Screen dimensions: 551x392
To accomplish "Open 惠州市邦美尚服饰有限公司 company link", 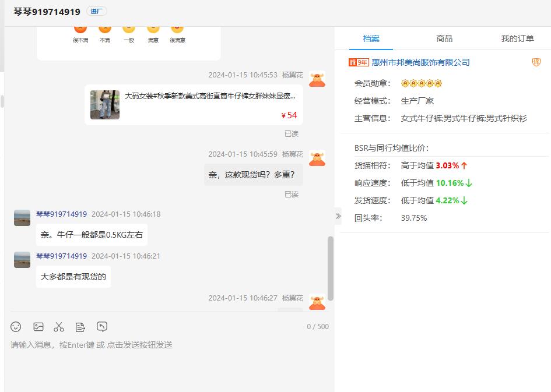I will tap(420, 62).
